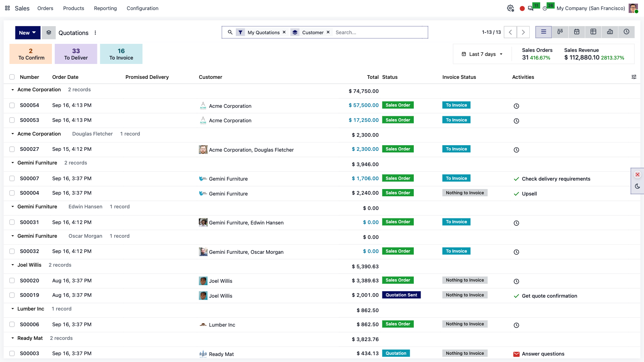Switch to pivot table view
Image resolution: width=644 pixels, height=362 pixels.
click(593, 32)
